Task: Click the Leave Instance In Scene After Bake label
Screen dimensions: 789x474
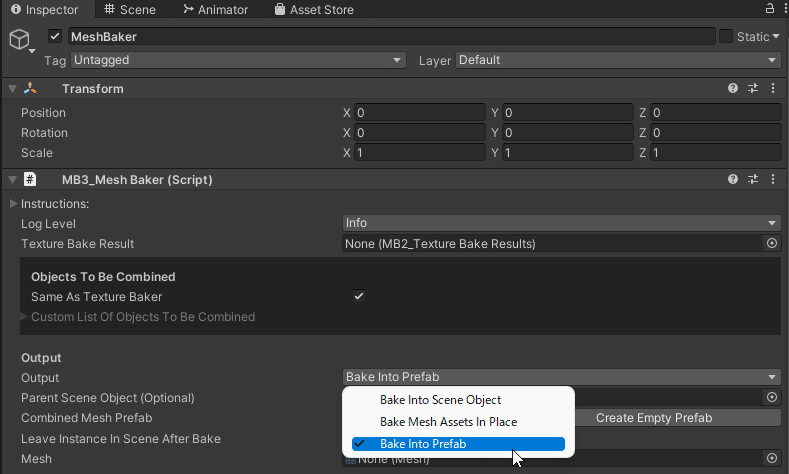Action: (121, 439)
